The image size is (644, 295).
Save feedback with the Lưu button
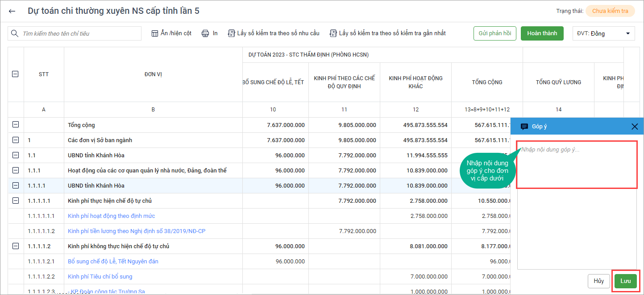(x=625, y=281)
